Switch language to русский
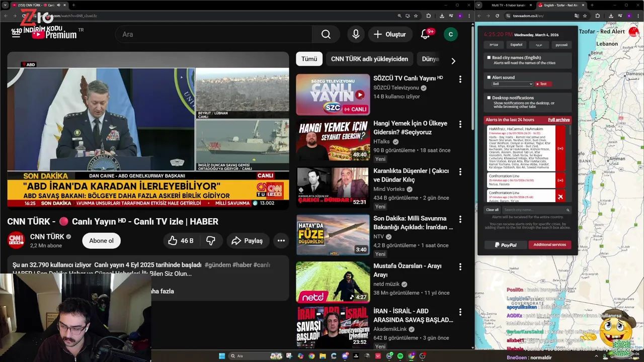Screen dimensions: 644x362 point(561,45)
